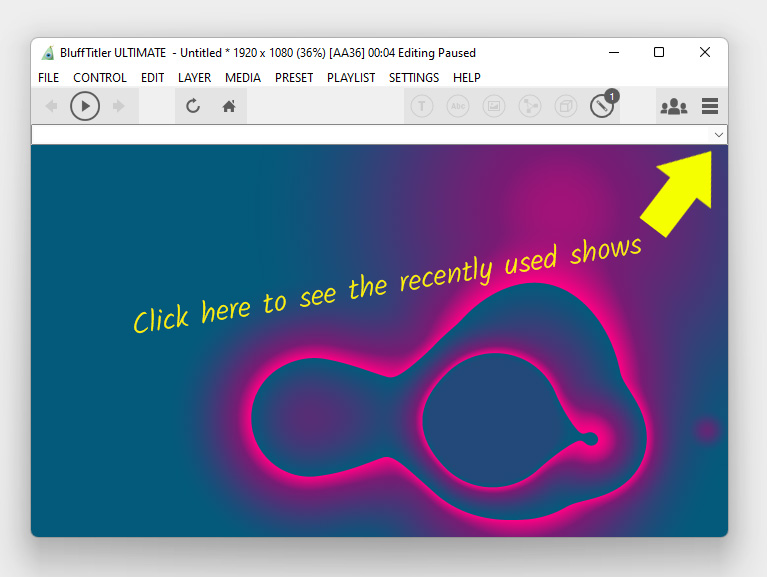This screenshot has width=767, height=577.
Task: Expand the recently used shows dropdown
Action: click(x=718, y=135)
